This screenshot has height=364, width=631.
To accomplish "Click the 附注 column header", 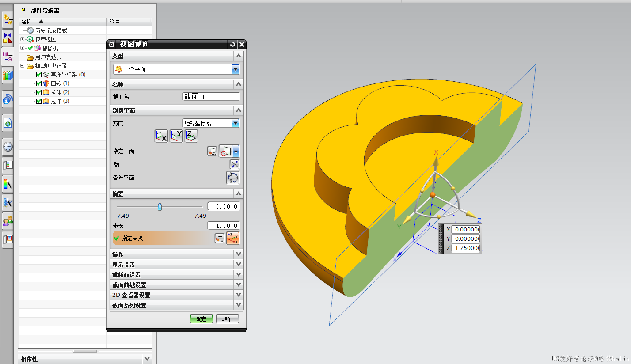I will pyautogui.click(x=129, y=22).
